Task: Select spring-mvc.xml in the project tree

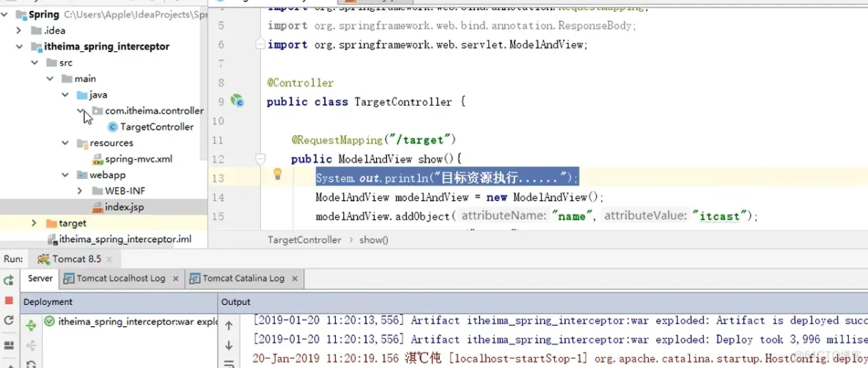Action: (139, 159)
